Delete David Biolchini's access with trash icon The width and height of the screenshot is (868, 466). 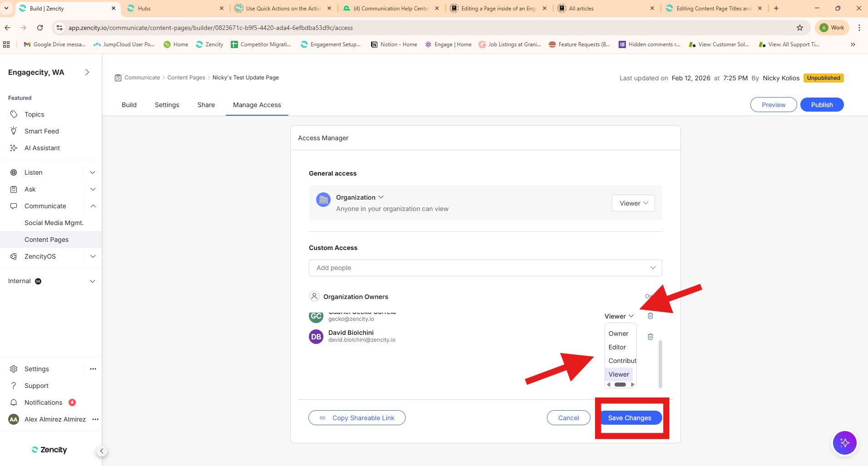(650, 337)
